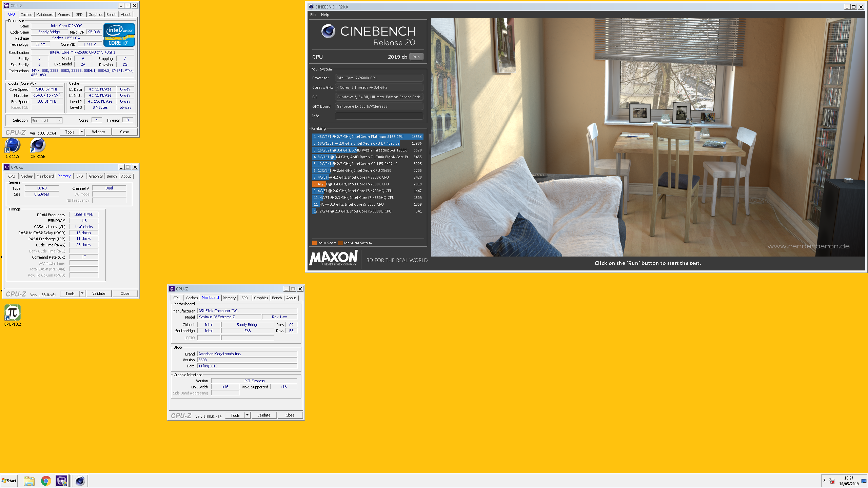Open Tools dropdown arrow in Mainboard window
Screen dimensions: 868x488
point(247,415)
